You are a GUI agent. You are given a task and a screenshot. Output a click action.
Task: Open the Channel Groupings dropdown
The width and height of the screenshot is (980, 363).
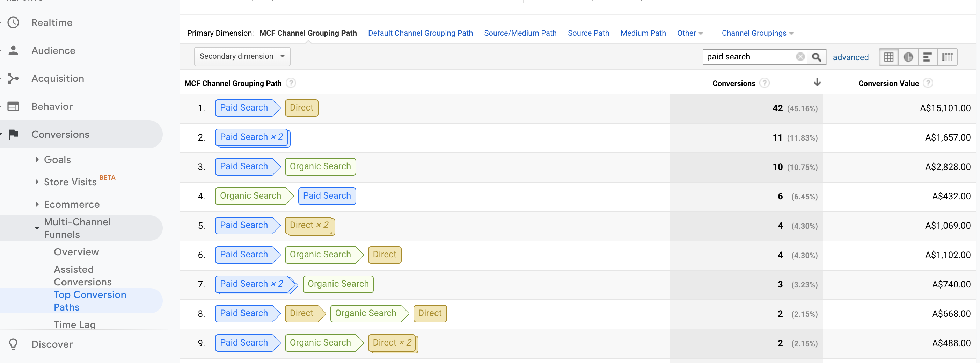pyautogui.click(x=758, y=33)
